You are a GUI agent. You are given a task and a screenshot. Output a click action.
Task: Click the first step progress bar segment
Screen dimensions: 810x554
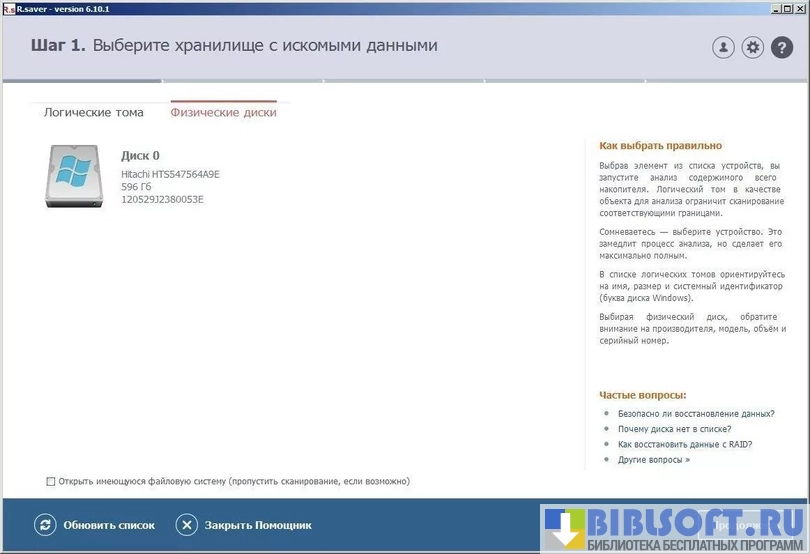point(80,81)
